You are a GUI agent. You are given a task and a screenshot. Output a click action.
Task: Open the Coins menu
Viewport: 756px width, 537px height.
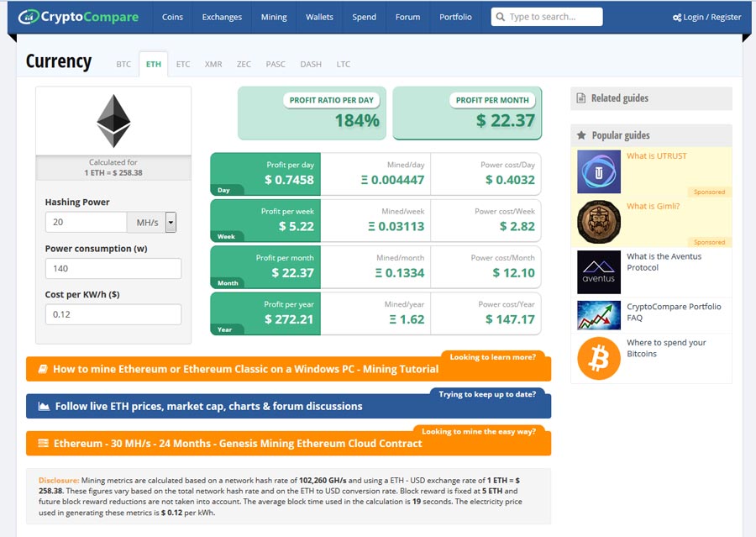[172, 17]
